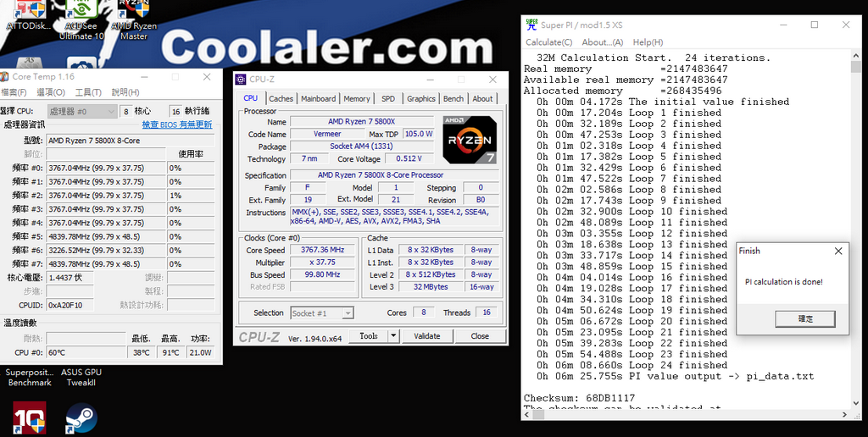This screenshot has width=868, height=437.
Task: Click the x 37.75 Multiplier value
Action: (322, 263)
